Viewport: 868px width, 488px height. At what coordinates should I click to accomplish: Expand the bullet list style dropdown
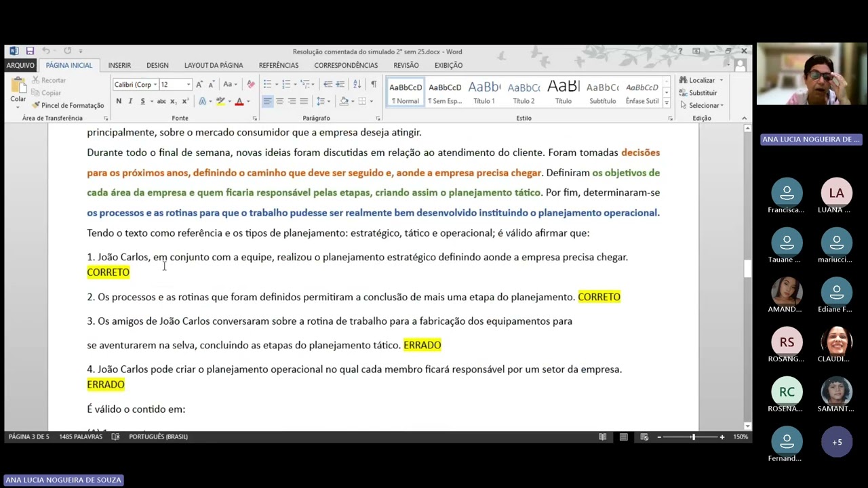pos(277,85)
